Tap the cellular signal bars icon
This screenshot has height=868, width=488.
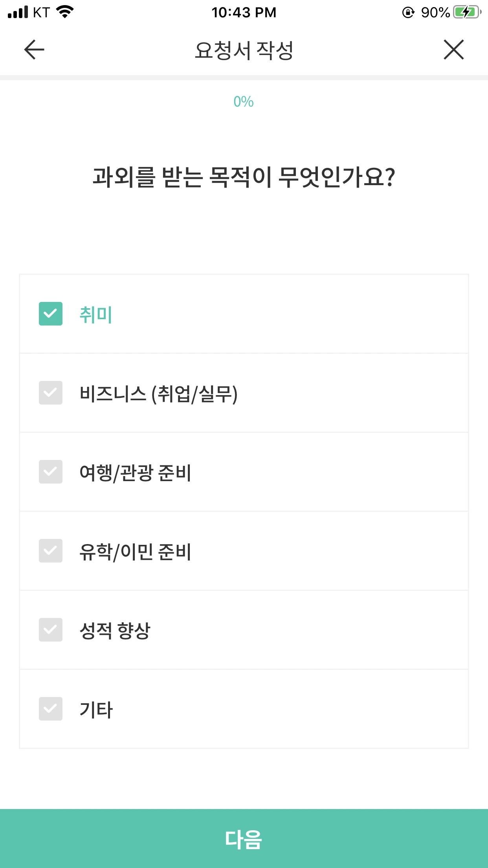[18, 12]
